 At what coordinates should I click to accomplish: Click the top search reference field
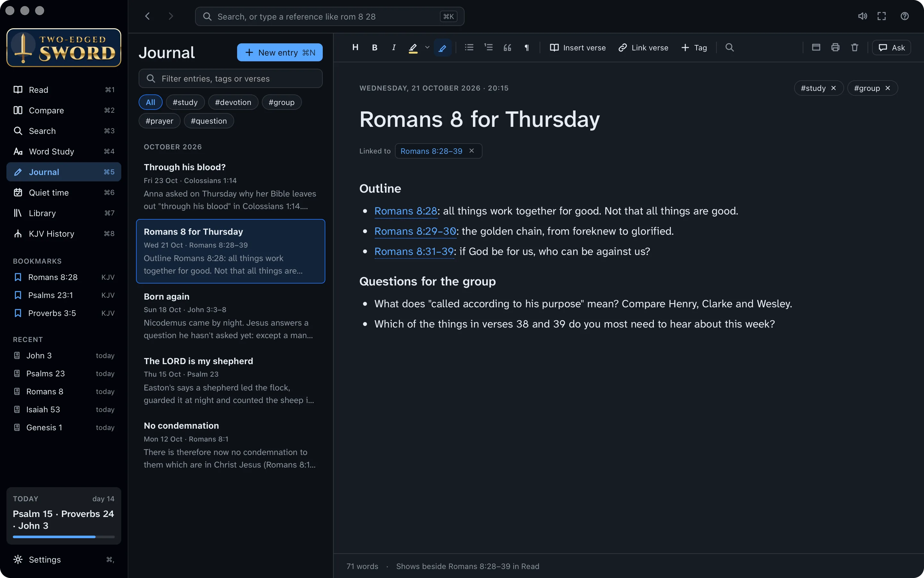coord(329,16)
